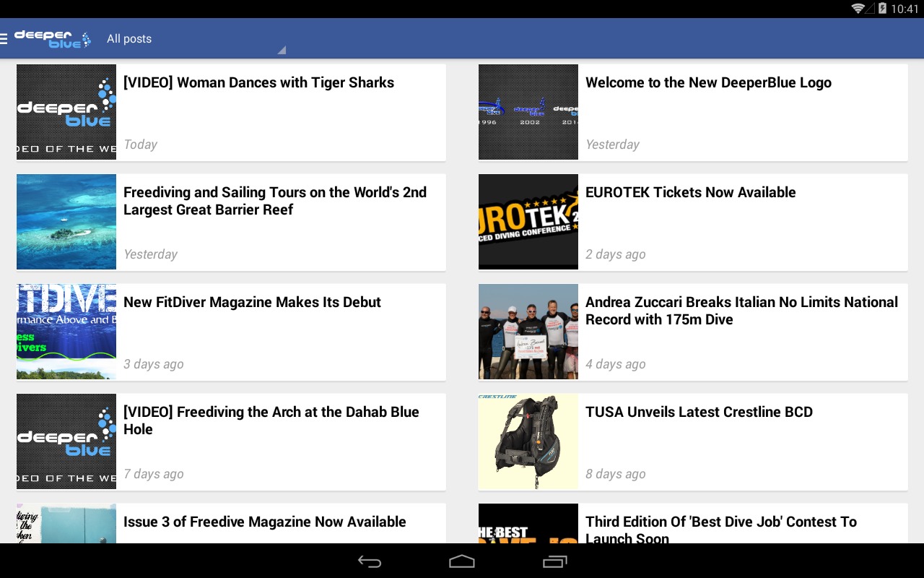Open Welcome to the New DeeperBlue Logo post
924x578 pixels.
point(693,112)
